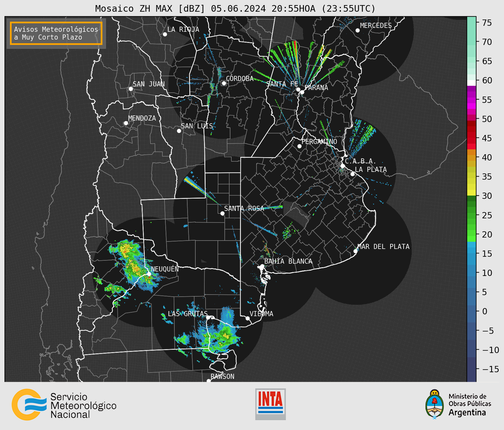The width and height of the screenshot is (504, 430).
Task: Click the MENDOZA map label
Action: 142,118
